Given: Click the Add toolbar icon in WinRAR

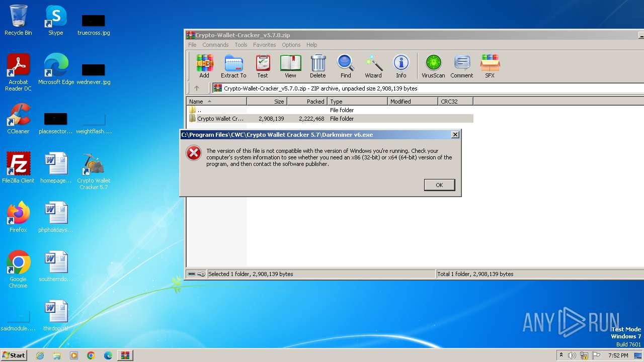Looking at the screenshot, I should 204,66.
